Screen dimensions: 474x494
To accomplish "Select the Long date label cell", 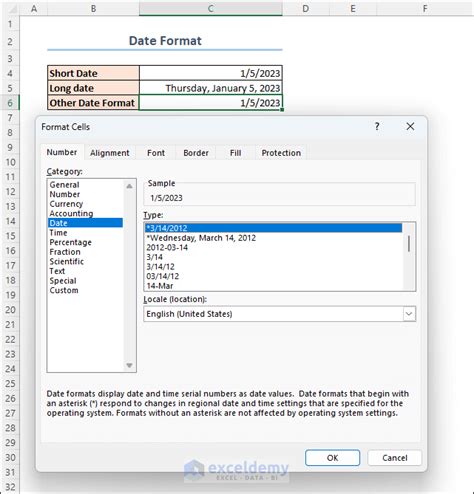I will [x=93, y=88].
